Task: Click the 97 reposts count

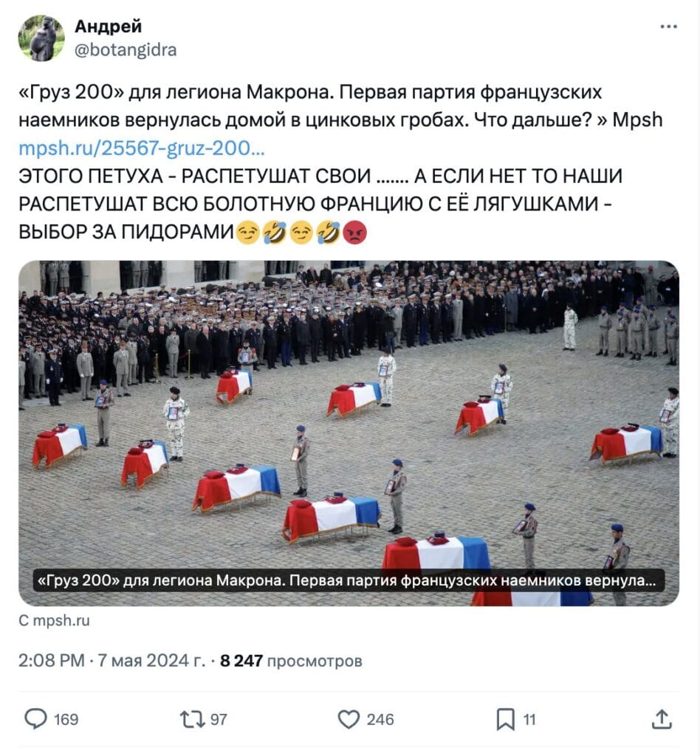Action: tap(219, 719)
